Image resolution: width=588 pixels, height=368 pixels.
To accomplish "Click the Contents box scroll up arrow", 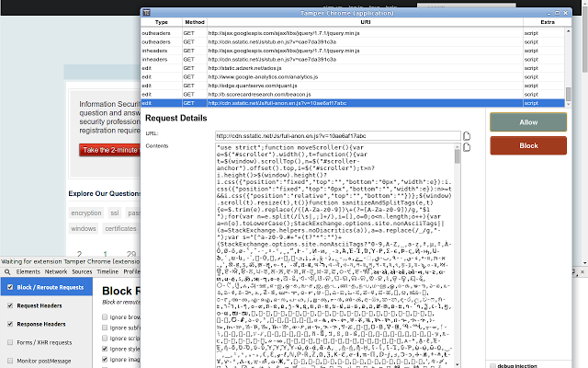I will pyautogui.click(x=458, y=147).
